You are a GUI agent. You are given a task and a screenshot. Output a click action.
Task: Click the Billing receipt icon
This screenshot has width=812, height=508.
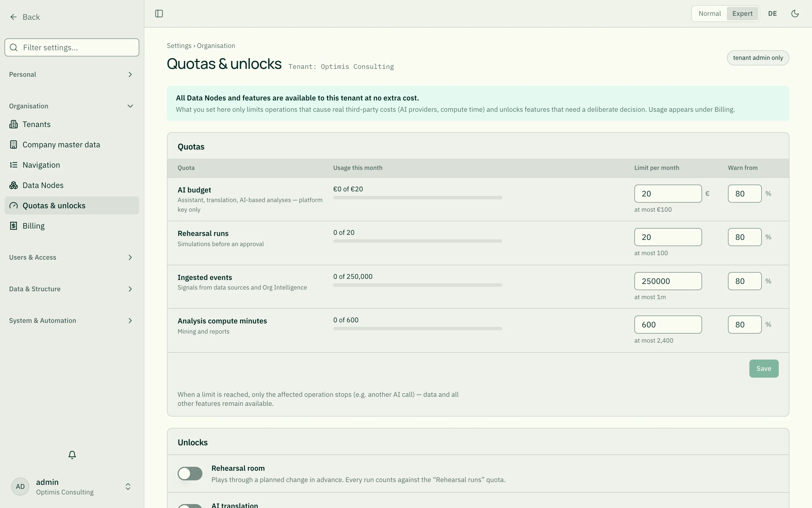(x=14, y=226)
